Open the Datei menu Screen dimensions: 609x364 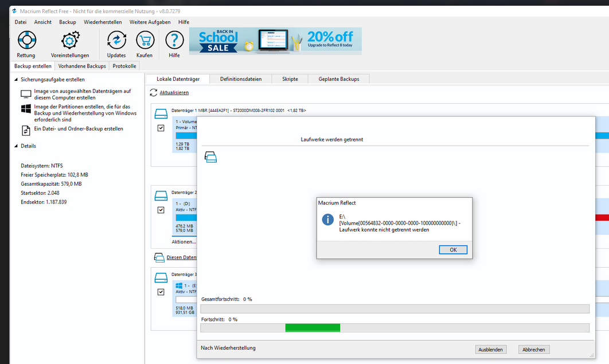click(21, 22)
